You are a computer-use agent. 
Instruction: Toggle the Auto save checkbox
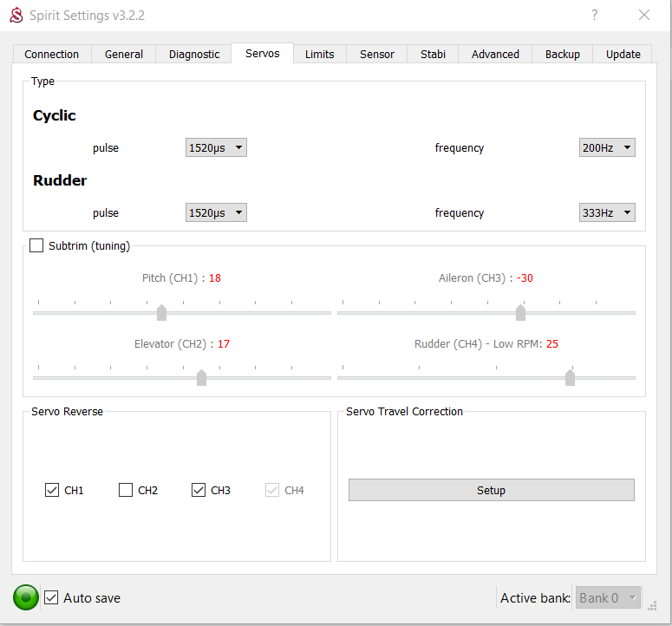(52, 597)
